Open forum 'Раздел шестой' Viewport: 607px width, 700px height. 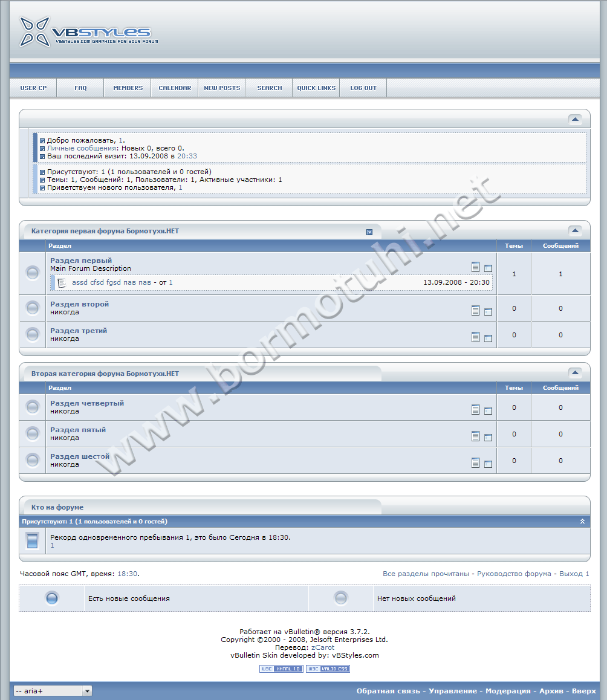tap(80, 456)
